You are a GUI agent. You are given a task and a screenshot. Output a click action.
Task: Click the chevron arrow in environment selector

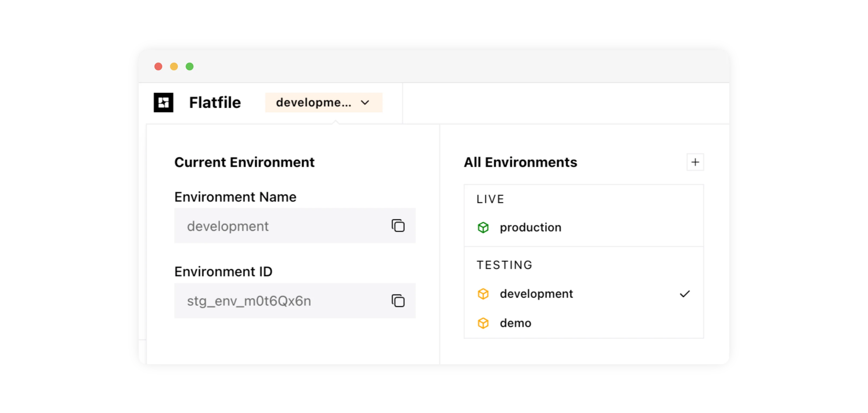click(x=365, y=102)
